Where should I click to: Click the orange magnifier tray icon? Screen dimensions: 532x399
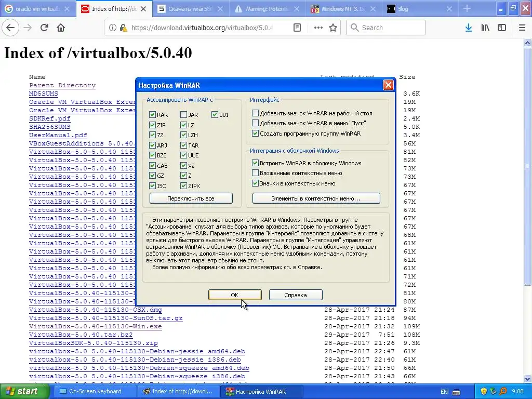[x=503, y=392]
